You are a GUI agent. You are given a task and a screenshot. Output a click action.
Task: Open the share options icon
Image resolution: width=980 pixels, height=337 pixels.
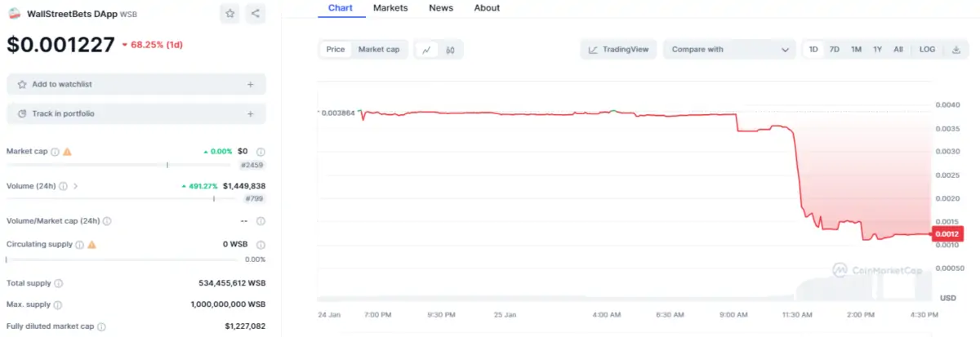click(256, 14)
